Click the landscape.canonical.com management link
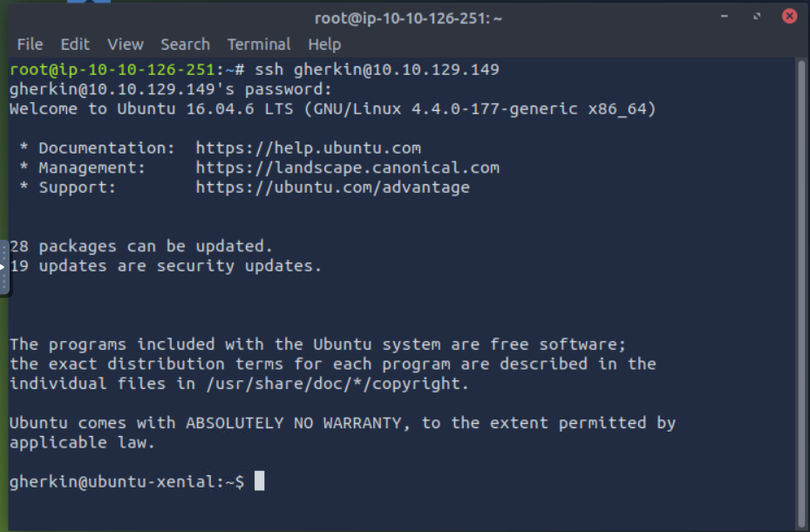The height and width of the screenshot is (532, 810). [347, 167]
